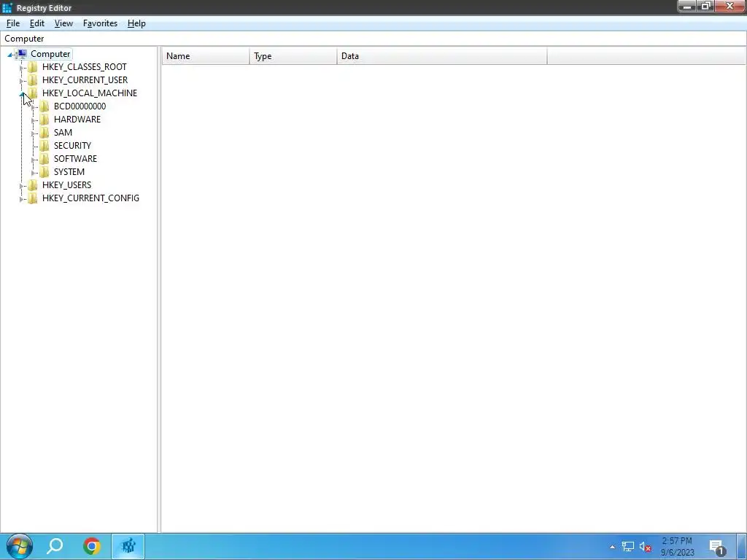Click the HKEY_CURRENT_USER folder icon

tap(32, 80)
